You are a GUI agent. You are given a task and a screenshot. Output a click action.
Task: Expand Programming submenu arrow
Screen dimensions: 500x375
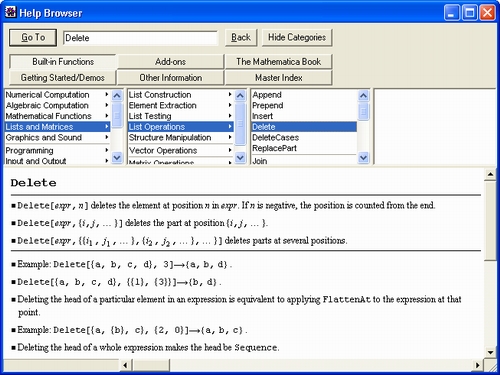pos(107,150)
